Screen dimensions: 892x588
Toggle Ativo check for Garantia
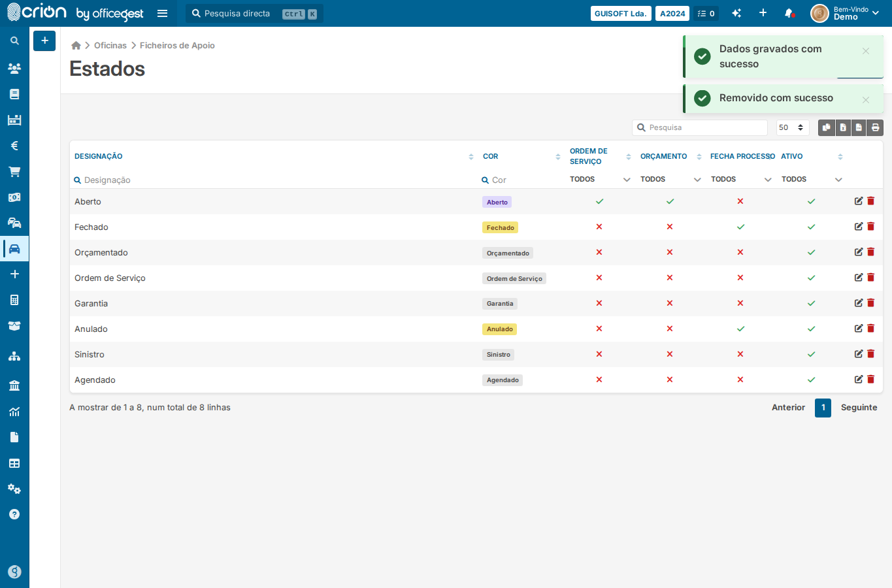[x=811, y=303]
